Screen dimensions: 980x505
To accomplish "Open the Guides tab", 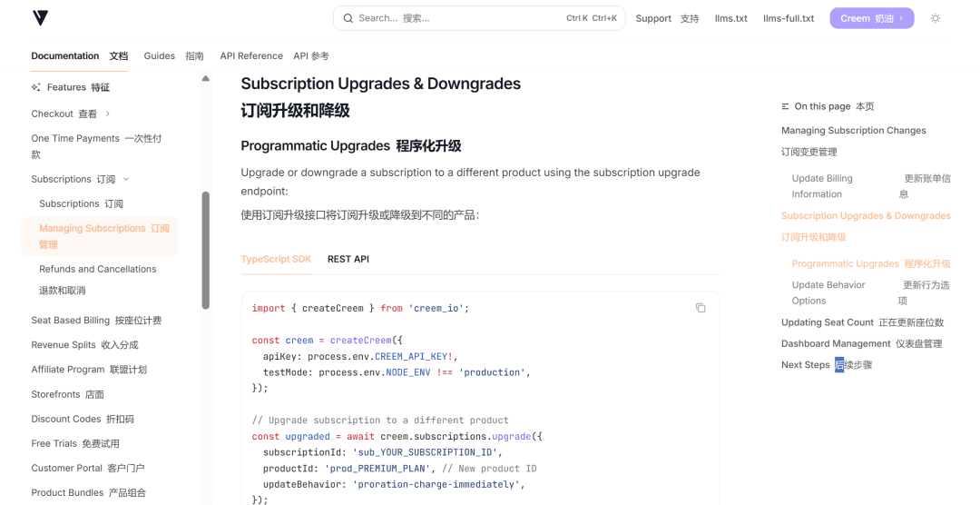I will click(x=159, y=55).
